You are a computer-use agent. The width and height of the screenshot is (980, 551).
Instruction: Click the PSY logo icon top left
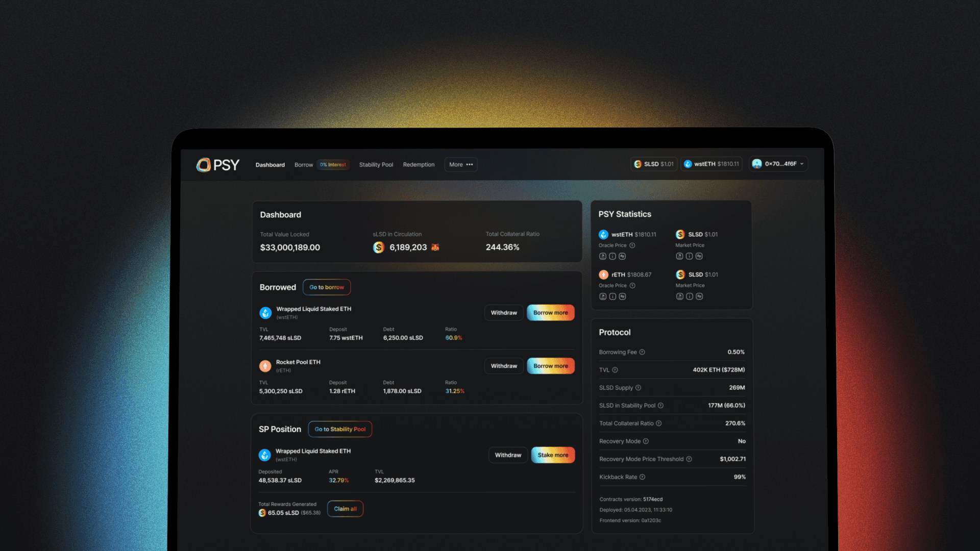[x=202, y=164]
